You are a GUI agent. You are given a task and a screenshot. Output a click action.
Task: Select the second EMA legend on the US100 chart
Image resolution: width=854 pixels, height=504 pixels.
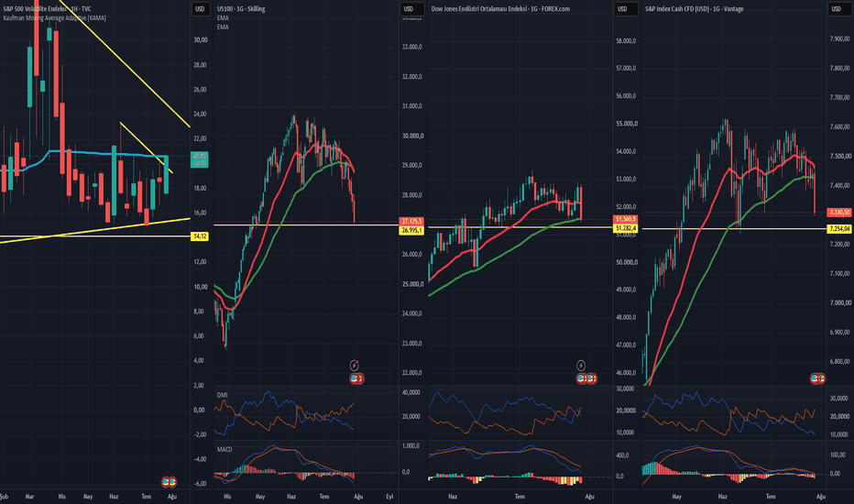pyautogui.click(x=223, y=27)
